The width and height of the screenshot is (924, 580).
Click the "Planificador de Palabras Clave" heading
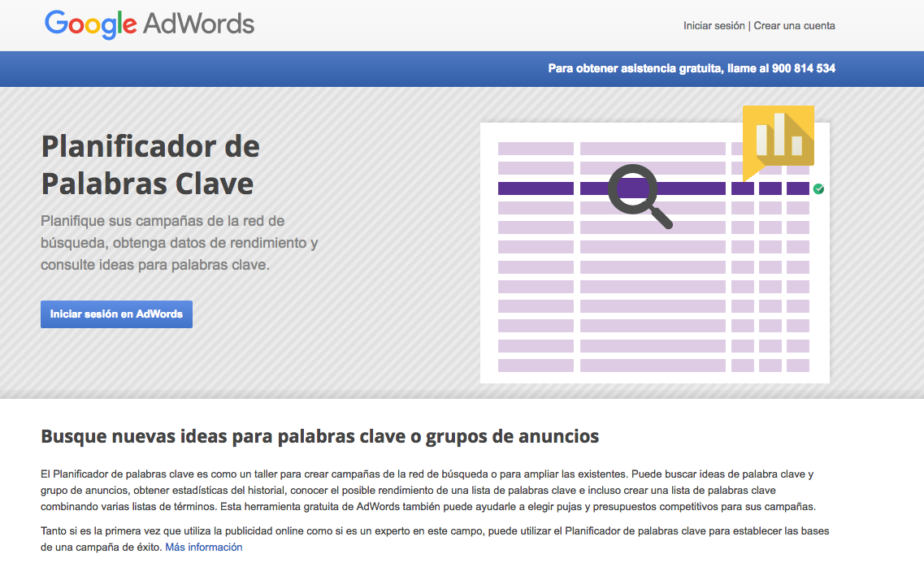point(150,165)
